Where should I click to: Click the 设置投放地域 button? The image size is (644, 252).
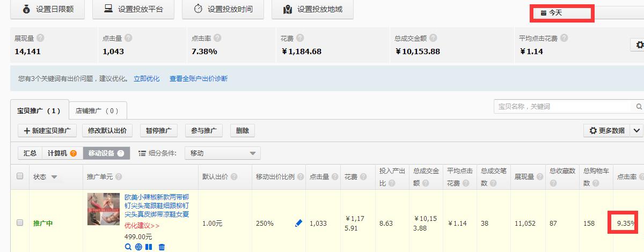tap(313, 9)
